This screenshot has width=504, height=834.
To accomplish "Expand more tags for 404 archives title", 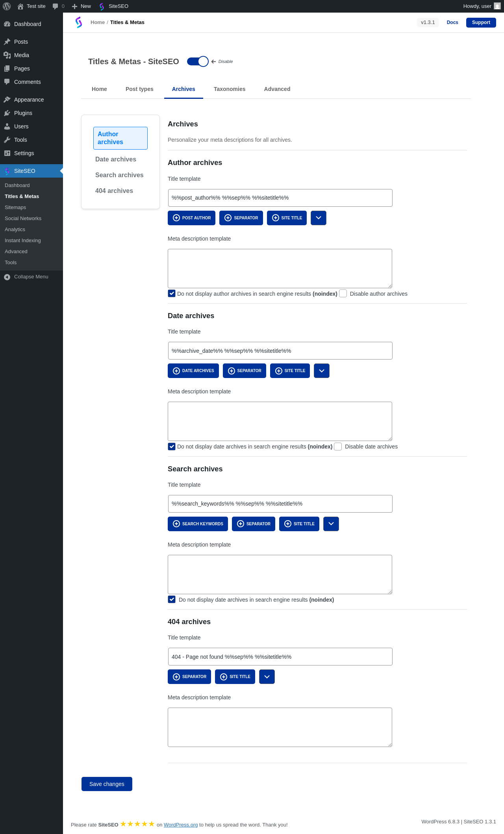I will (267, 676).
